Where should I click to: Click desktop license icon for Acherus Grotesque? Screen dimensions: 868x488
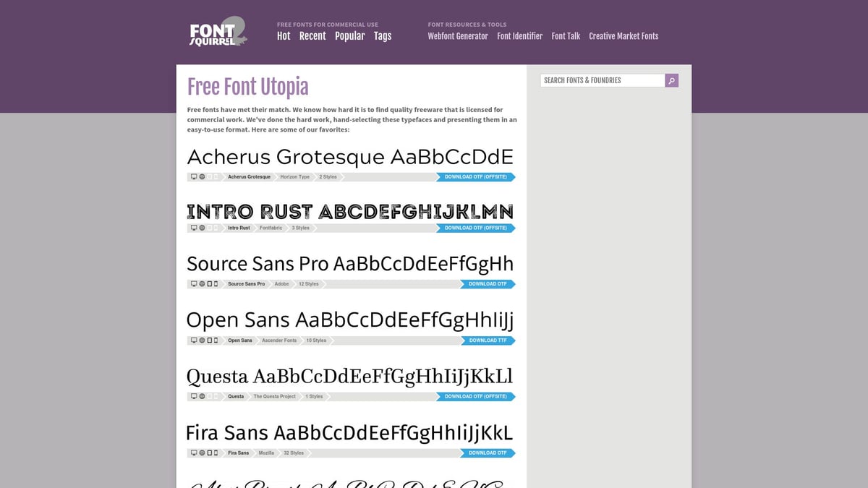tap(194, 177)
